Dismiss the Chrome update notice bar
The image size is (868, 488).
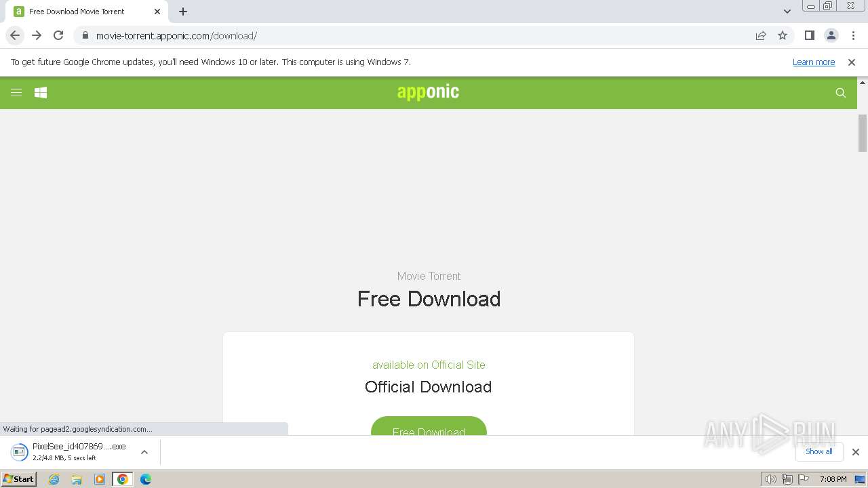coord(852,62)
